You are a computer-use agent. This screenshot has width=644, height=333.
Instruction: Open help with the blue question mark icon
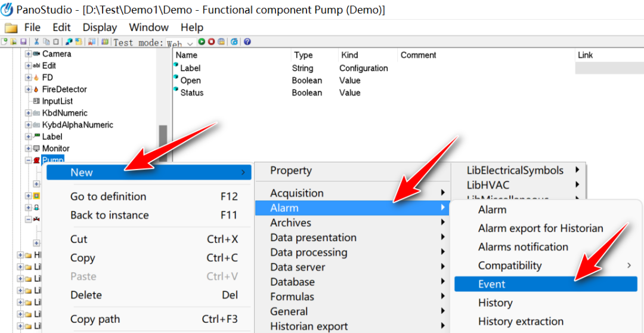(x=247, y=42)
